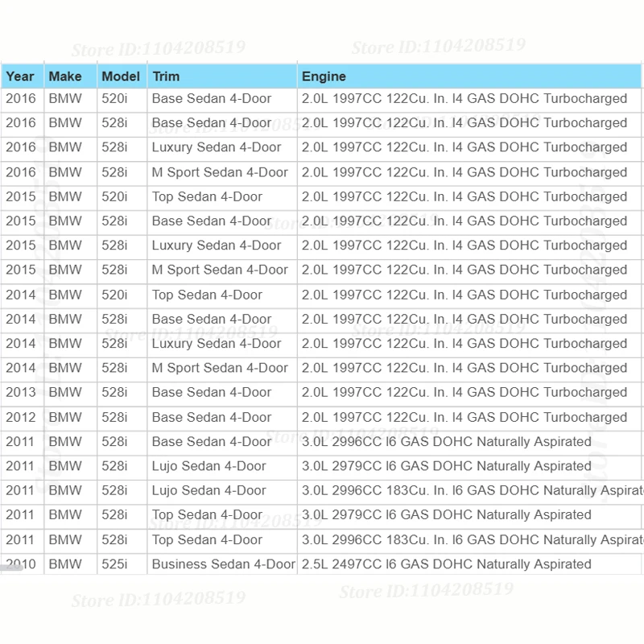Click "528i" in the 2014 M Sport row
This screenshot has height=644, width=644.
pyautogui.click(x=114, y=368)
